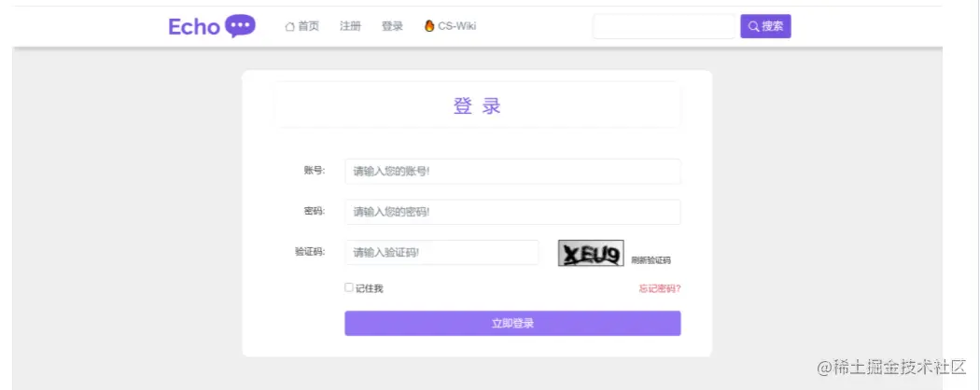Click the Echo brand name text
Viewport: 980px width, 390px height.
click(x=194, y=27)
